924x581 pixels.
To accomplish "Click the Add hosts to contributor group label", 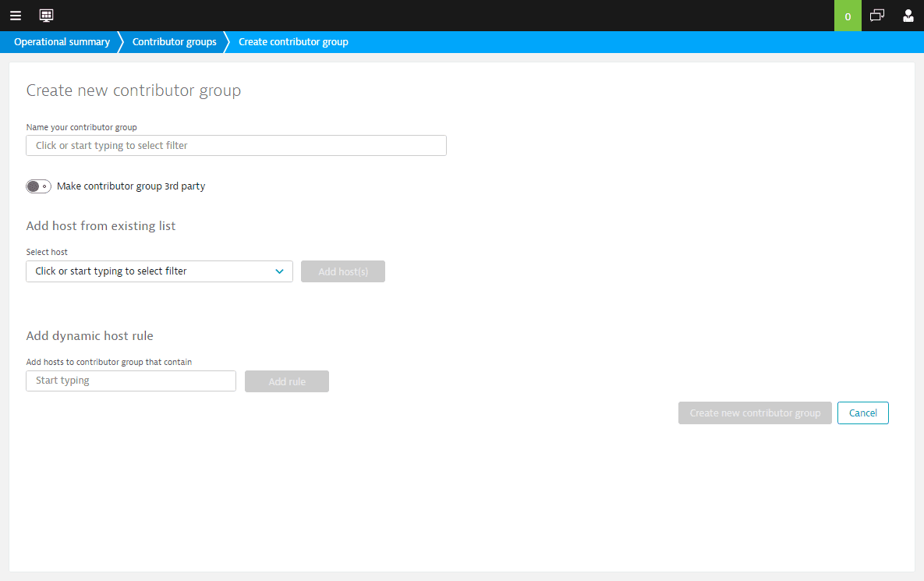I will click(109, 362).
